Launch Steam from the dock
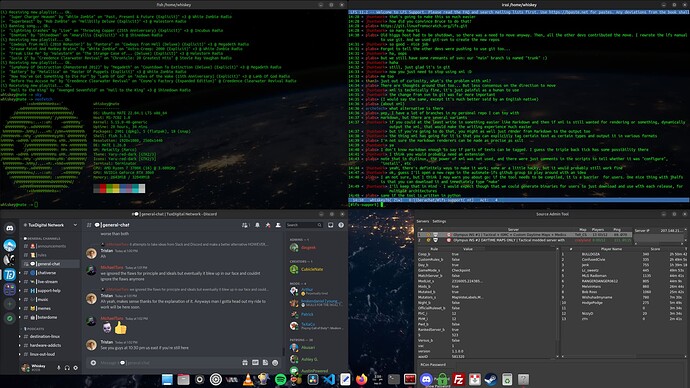The width and height of the screenshot is (690, 388). click(491, 379)
